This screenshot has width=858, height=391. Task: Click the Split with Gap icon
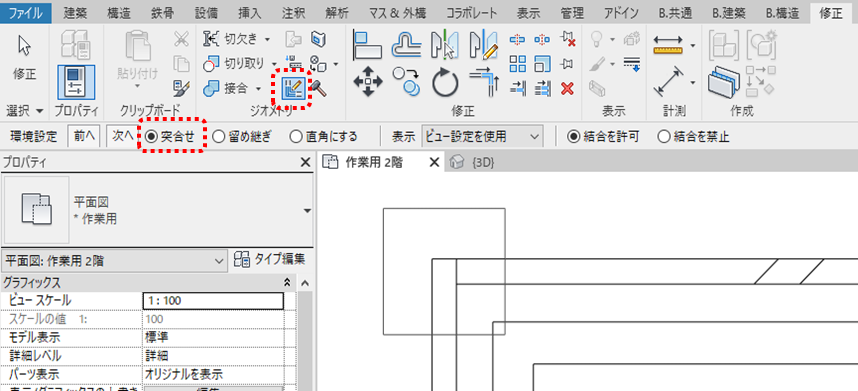click(542, 39)
